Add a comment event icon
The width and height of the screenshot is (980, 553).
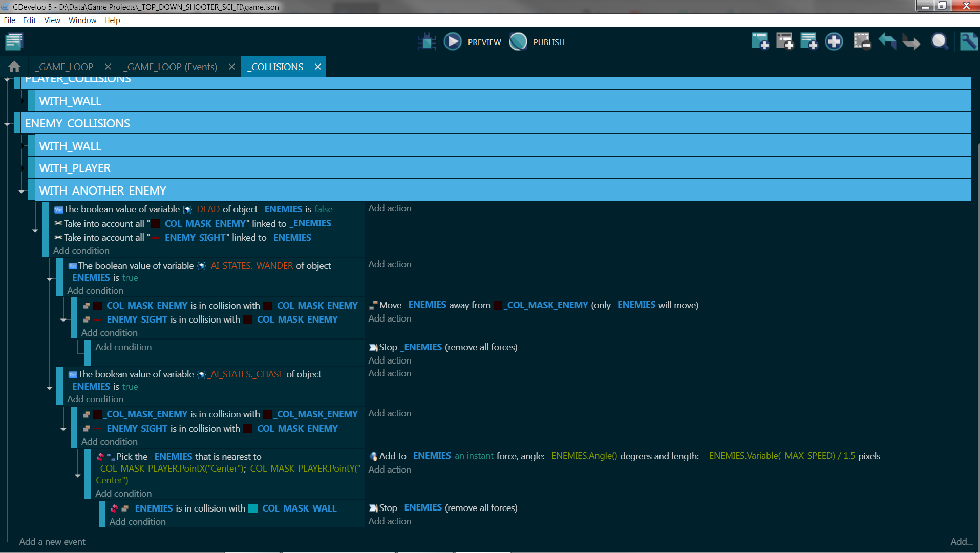pyautogui.click(x=809, y=41)
